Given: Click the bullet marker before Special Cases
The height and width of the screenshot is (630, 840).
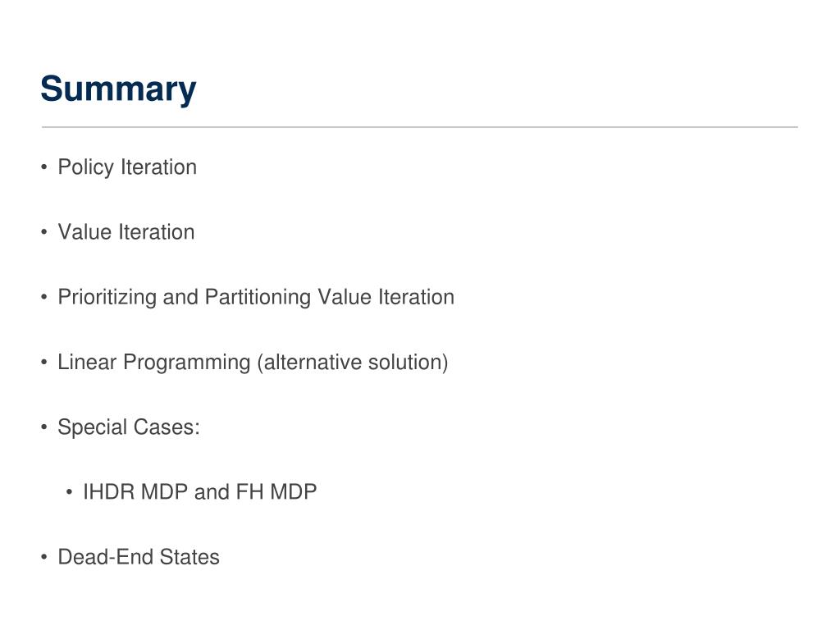Looking at the screenshot, I should click(x=44, y=427).
